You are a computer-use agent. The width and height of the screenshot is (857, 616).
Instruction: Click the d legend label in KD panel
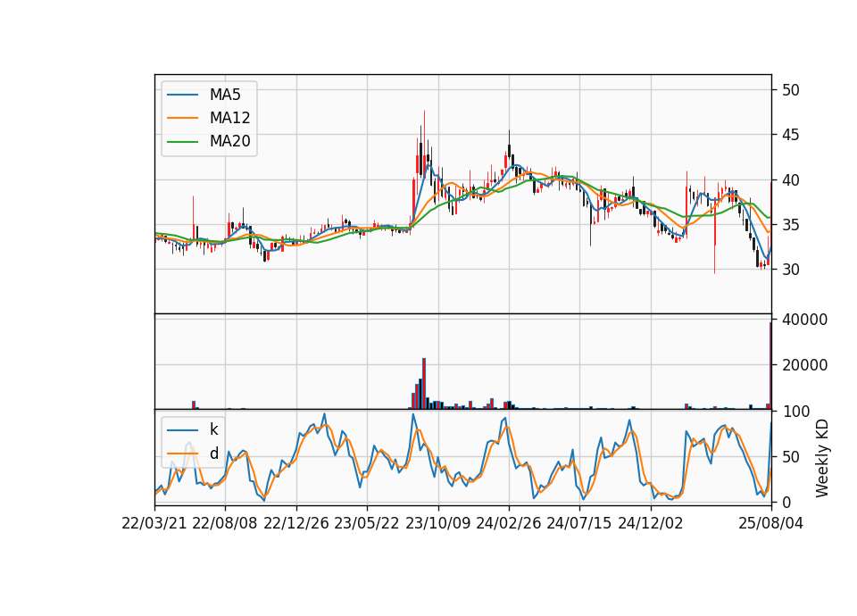click(213, 454)
